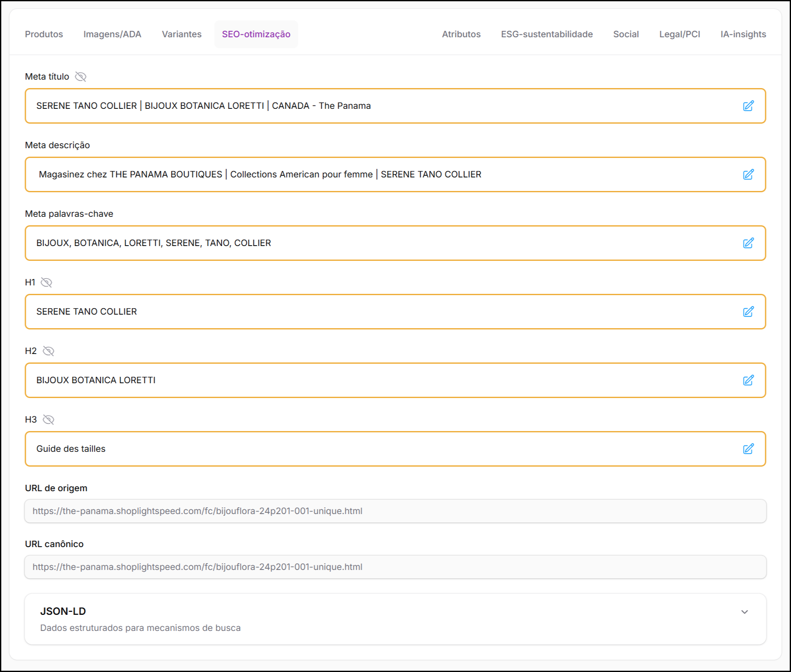Image resolution: width=791 pixels, height=672 pixels.
Task: Open the Produtos tab
Action: [44, 34]
